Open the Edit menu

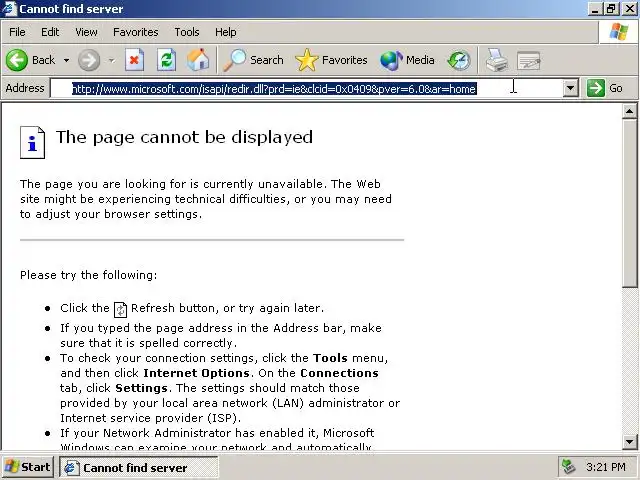tap(50, 32)
